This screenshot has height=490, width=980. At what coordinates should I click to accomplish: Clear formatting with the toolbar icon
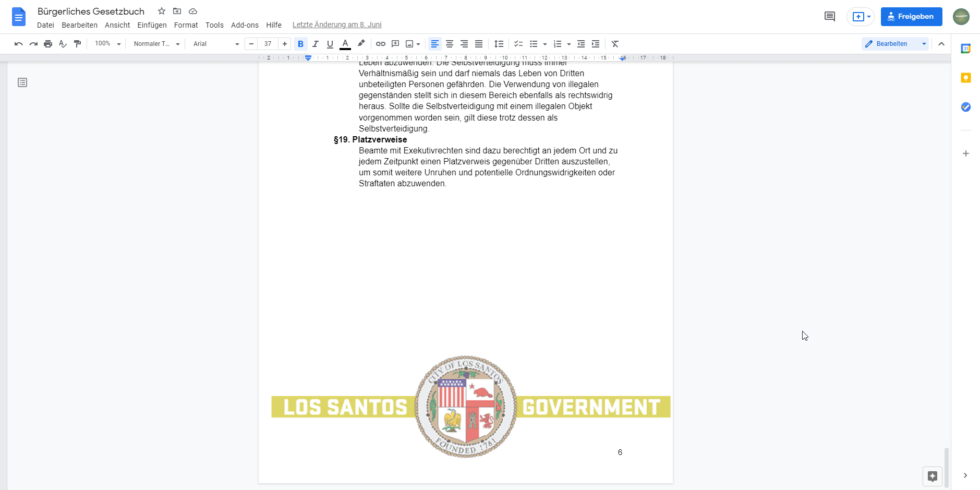coord(615,44)
